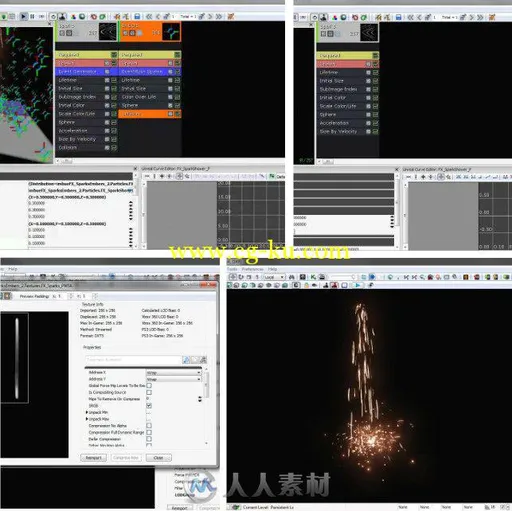Screen dimensions: 512x511
Task: Click the Compress Now button in texture dialog
Action: (x=126, y=458)
